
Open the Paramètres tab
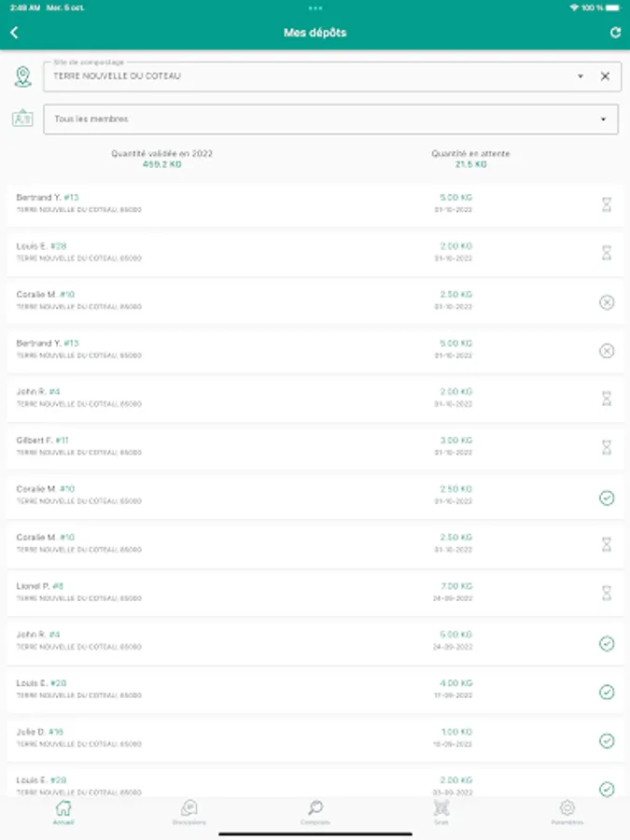click(567, 811)
